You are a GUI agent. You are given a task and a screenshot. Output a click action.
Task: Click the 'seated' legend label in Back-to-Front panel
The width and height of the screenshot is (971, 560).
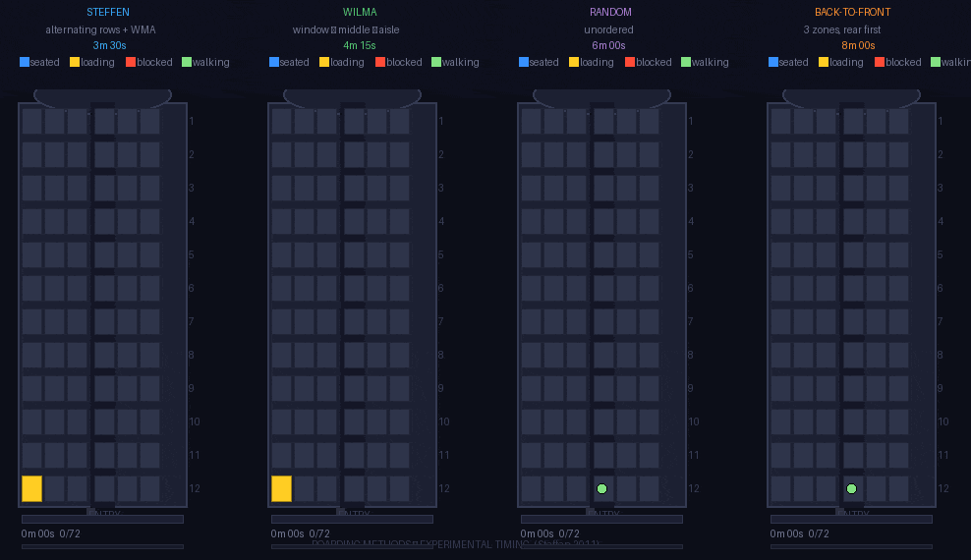coord(794,62)
